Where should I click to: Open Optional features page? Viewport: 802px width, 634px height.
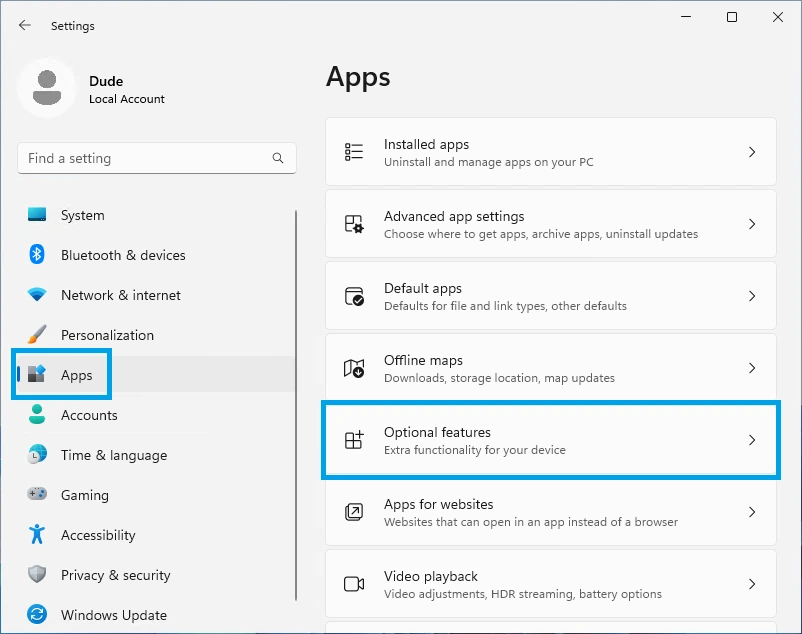point(550,440)
